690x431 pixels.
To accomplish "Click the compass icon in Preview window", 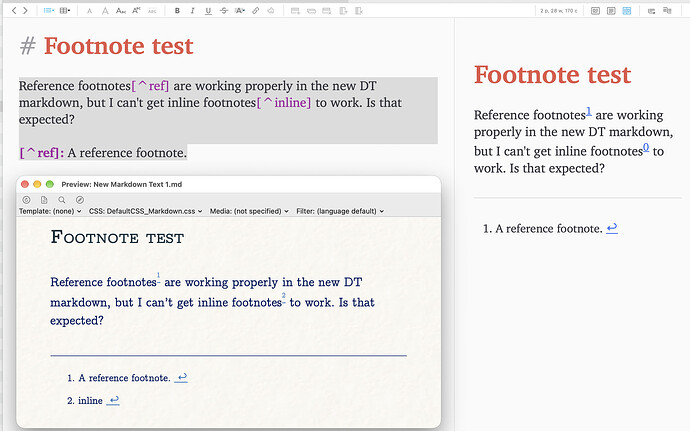I will tap(80, 200).
